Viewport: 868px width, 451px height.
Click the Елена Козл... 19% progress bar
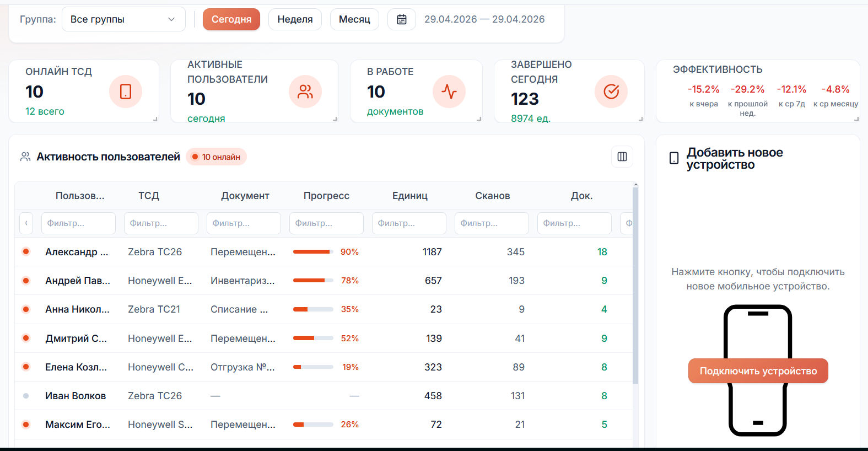313,367
